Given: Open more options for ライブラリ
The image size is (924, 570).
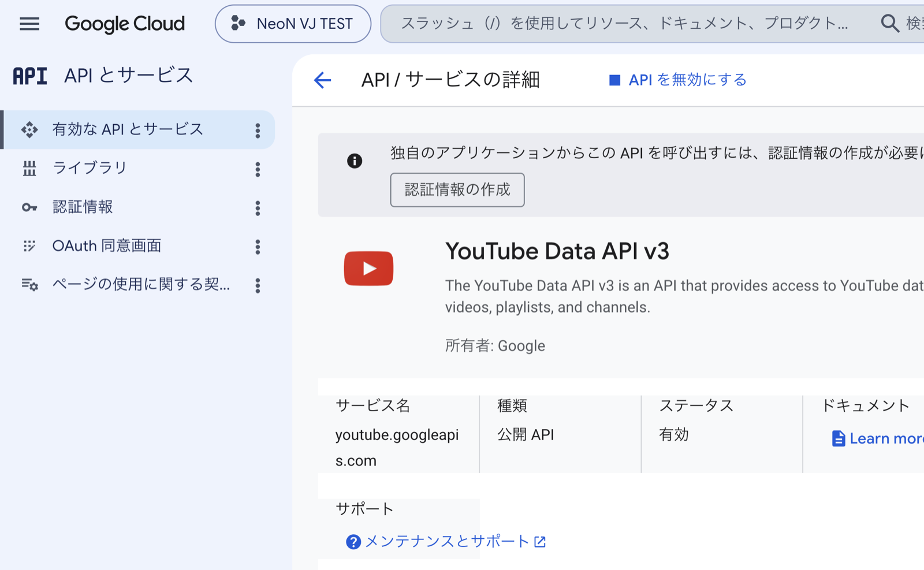Looking at the screenshot, I should [x=258, y=169].
